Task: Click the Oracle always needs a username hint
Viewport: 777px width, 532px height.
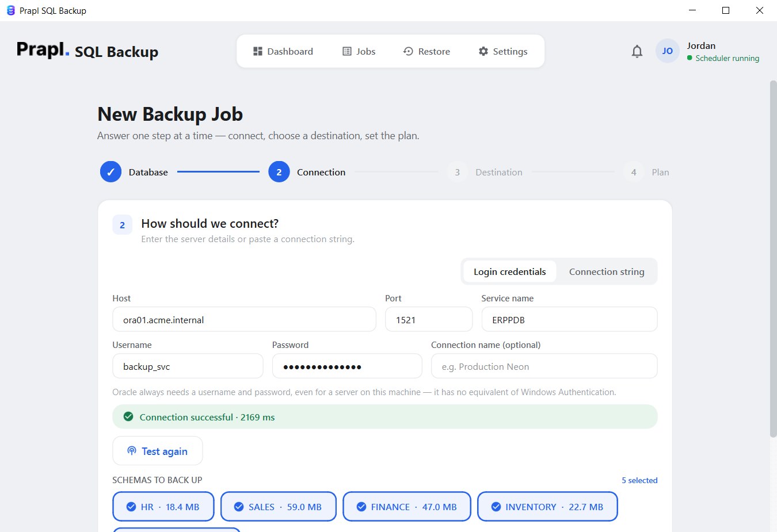Action: coord(364,392)
